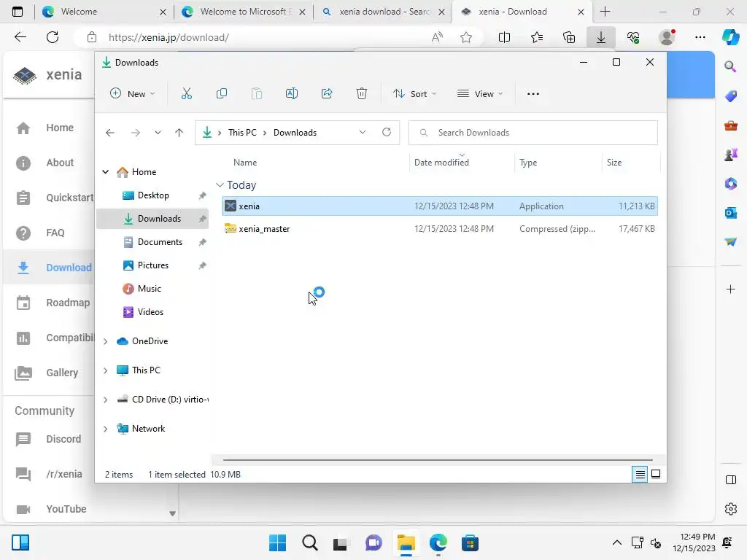
Task: Open Outlook icon in Edge sidebar
Action: click(x=730, y=212)
